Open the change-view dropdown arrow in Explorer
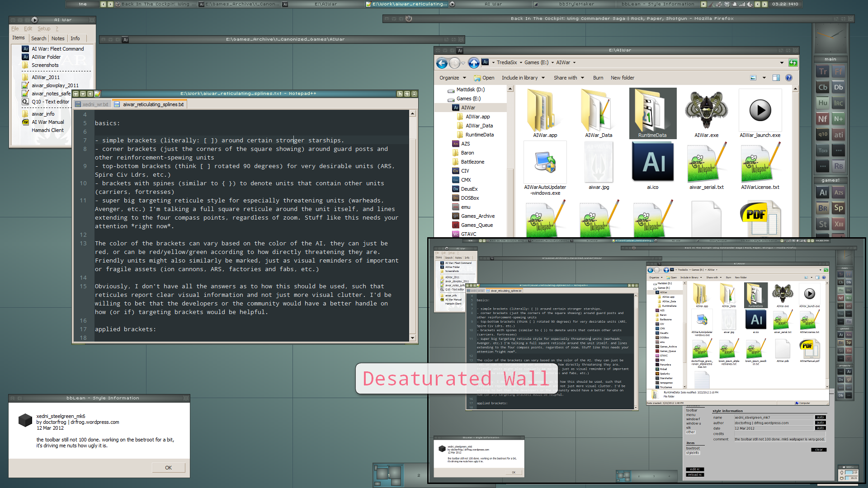868x488 pixels. 764,78
